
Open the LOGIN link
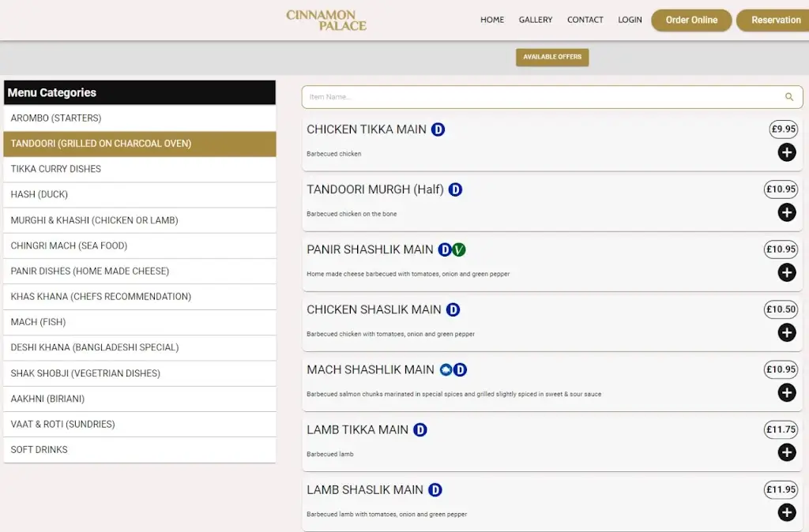(x=630, y=20)
